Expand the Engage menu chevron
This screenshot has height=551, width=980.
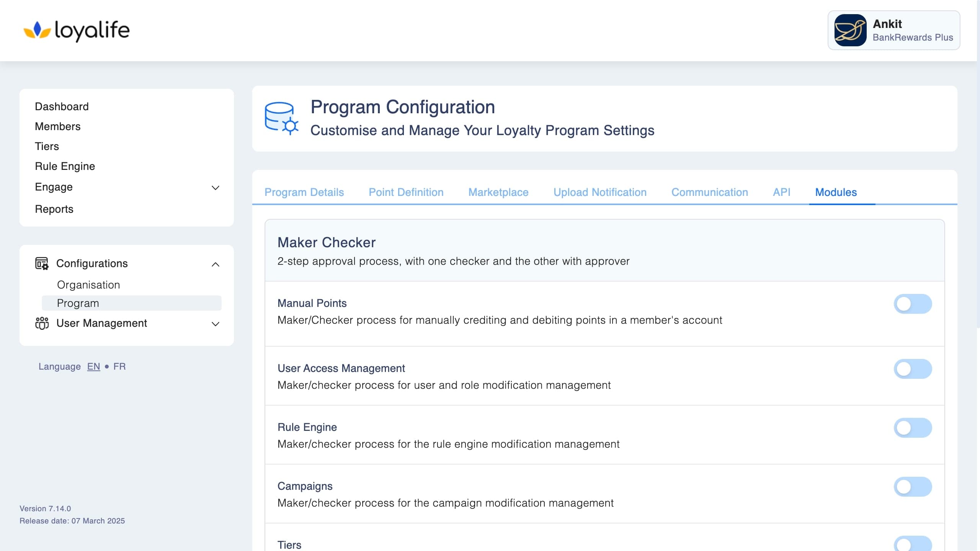[216, 187]
